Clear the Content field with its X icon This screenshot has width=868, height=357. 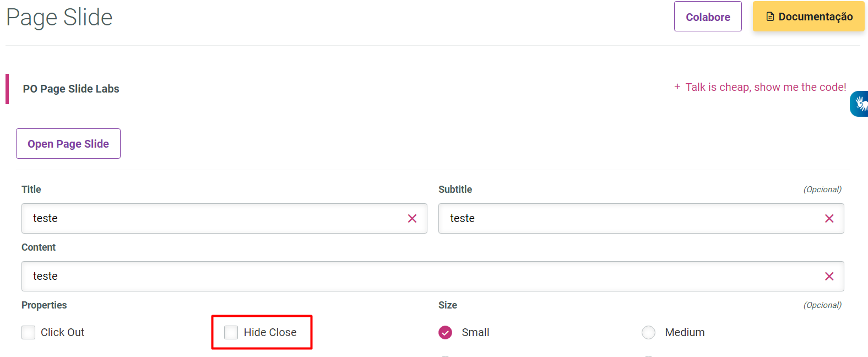tap(829, 276)
